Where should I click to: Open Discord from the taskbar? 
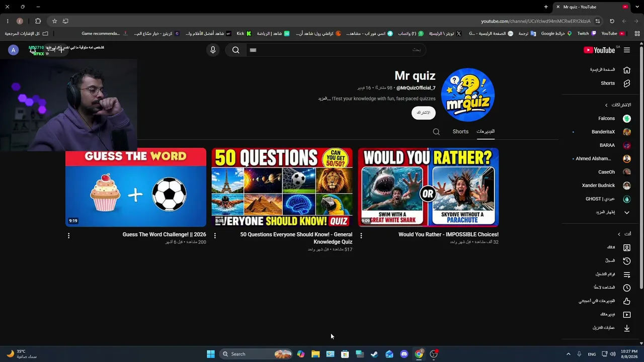tap(404, 354)
